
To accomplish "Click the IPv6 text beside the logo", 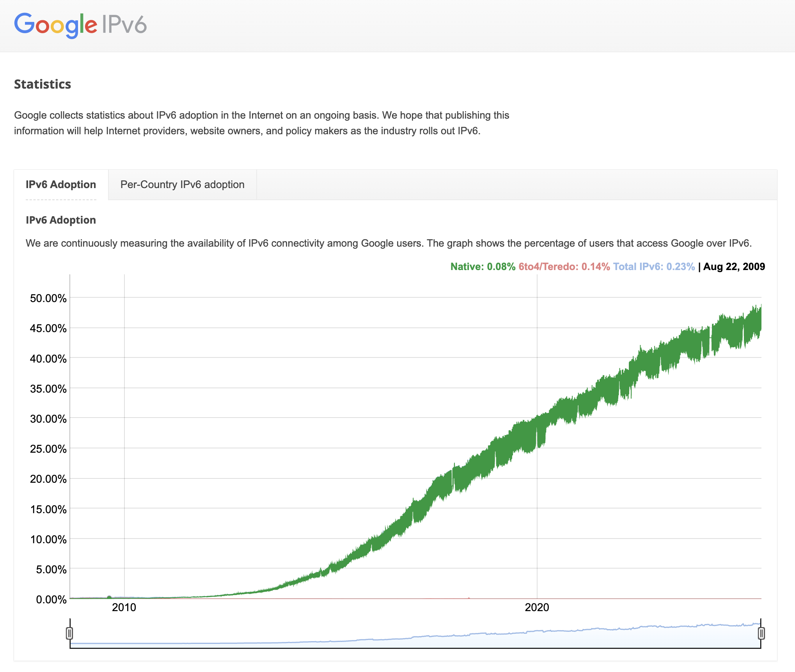I will [x=124, y=25].
